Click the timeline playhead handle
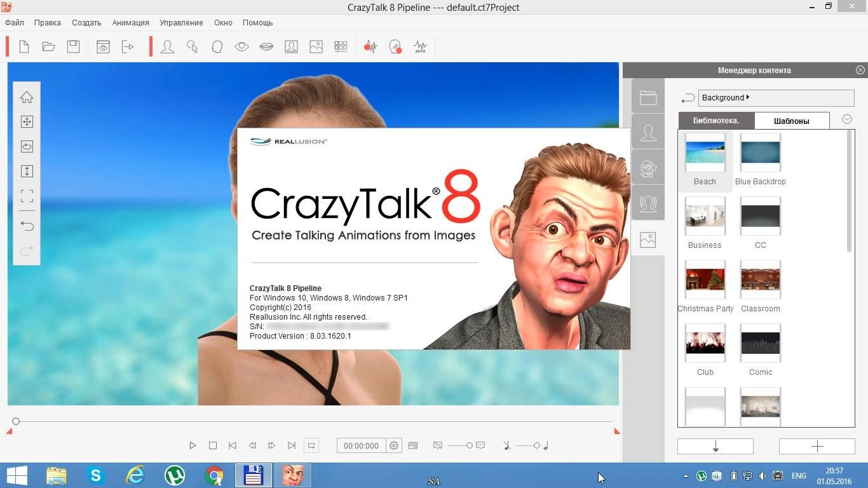 (16, 421)
